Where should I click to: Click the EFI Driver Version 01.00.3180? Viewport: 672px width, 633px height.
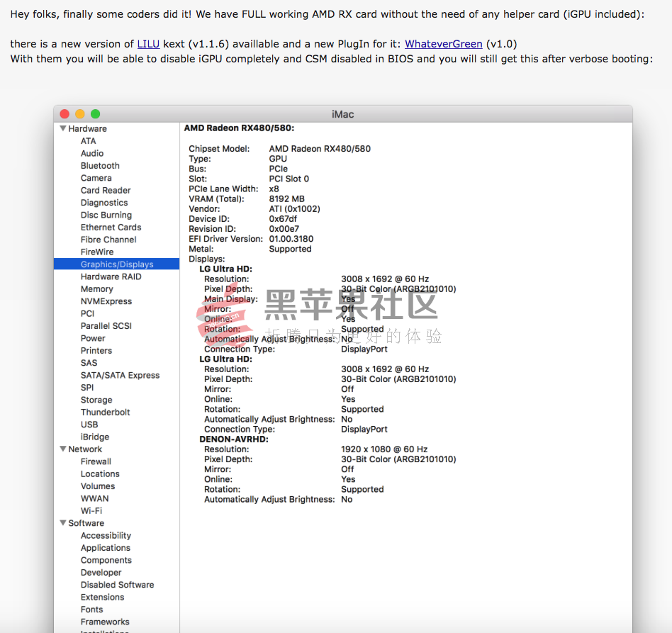coord(291,239)
